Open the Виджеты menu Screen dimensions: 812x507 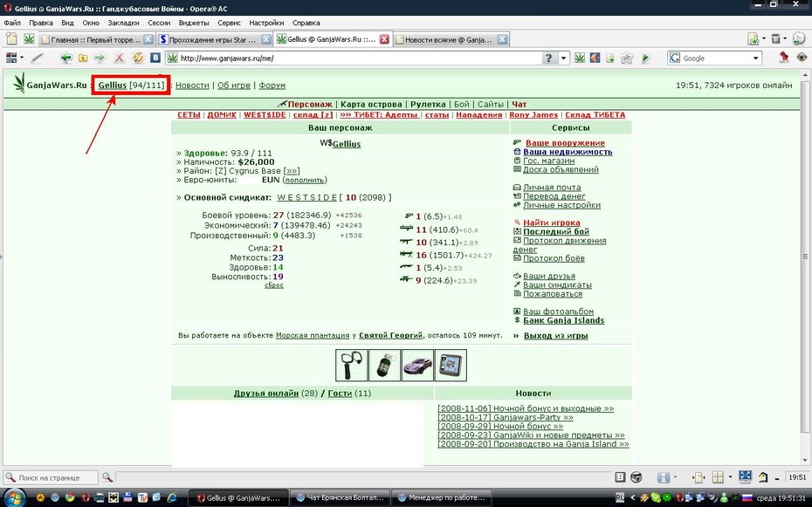point(194,23)
